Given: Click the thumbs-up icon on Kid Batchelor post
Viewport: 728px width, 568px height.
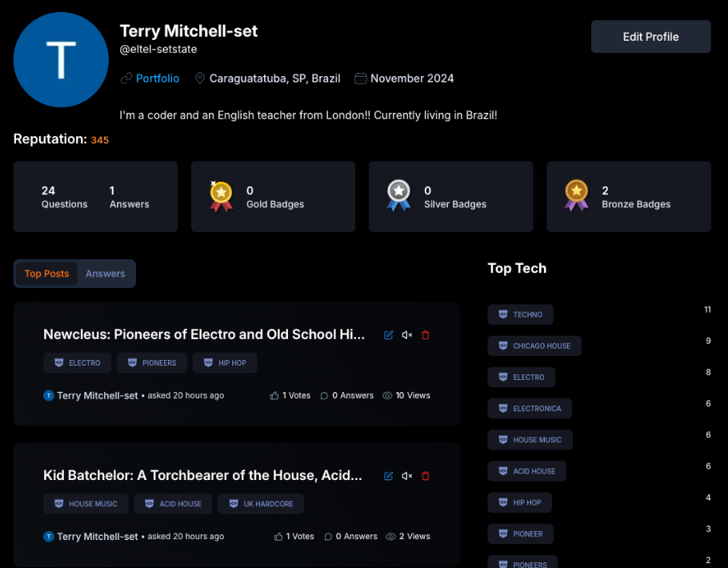Looking at the screenshot, I should pyautogui.click(x=278, y=537).
